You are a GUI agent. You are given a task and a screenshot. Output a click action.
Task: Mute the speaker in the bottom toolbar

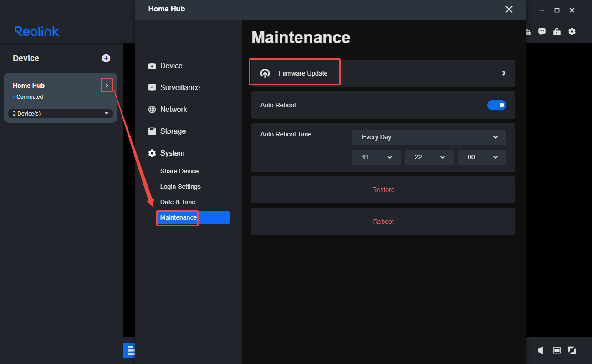click(540, 350)
